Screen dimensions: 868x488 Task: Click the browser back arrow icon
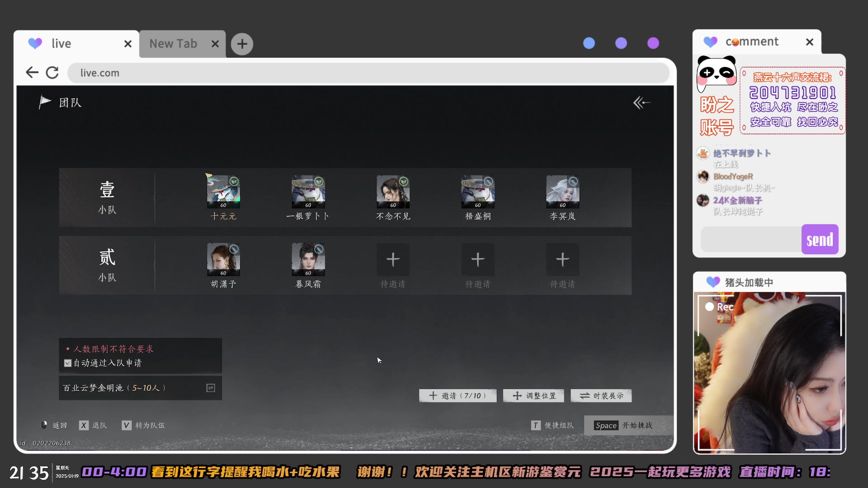pyautogui.click(x=32, y=72)
